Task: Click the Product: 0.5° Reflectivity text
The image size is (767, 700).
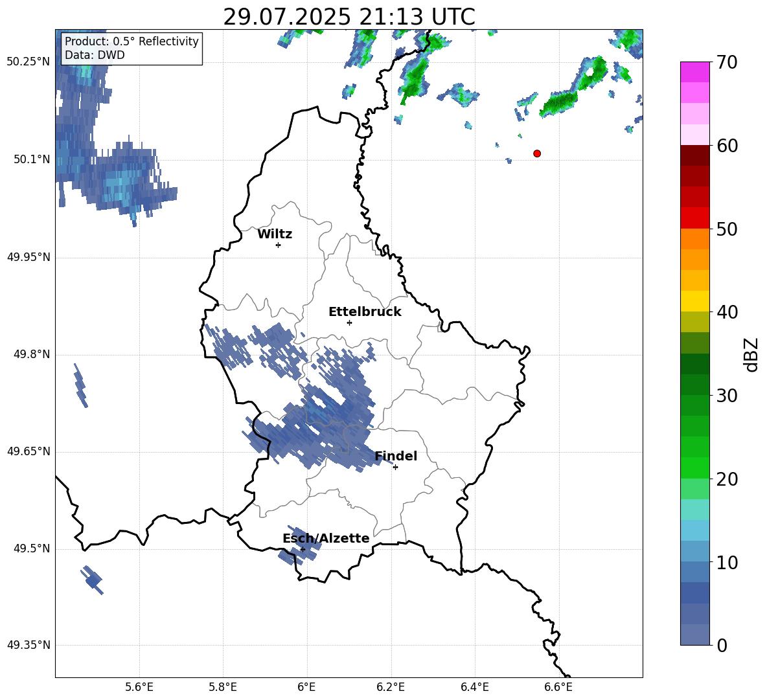Action: coord(132,41)
